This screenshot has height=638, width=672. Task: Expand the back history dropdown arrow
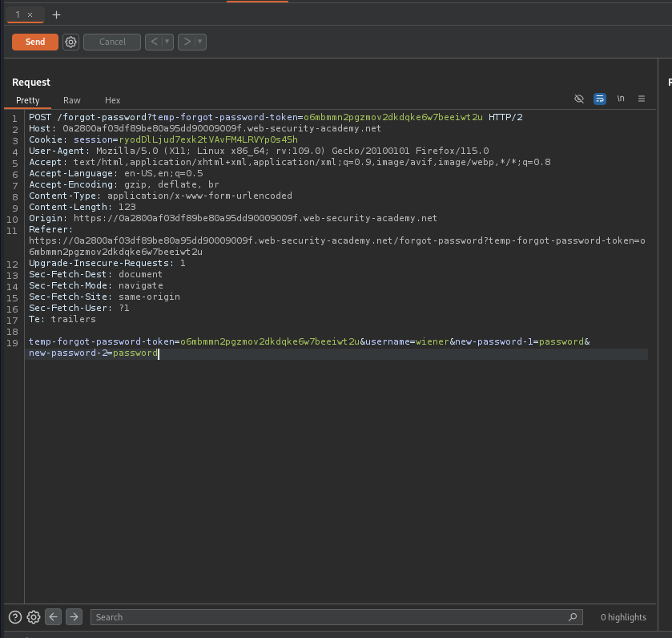[167, 42]
